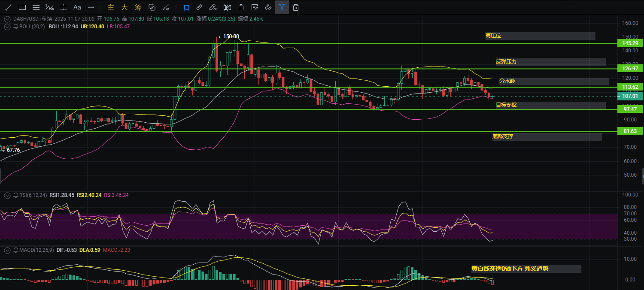Toggle the blue layered bookmark icon

tap(186, 7)
